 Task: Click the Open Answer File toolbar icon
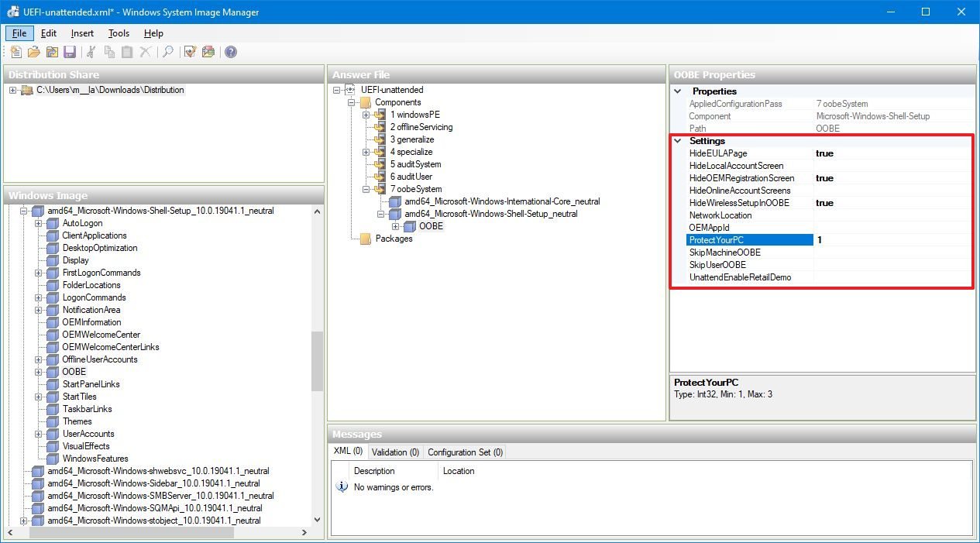pyautogui.click(x=34, y=52)
